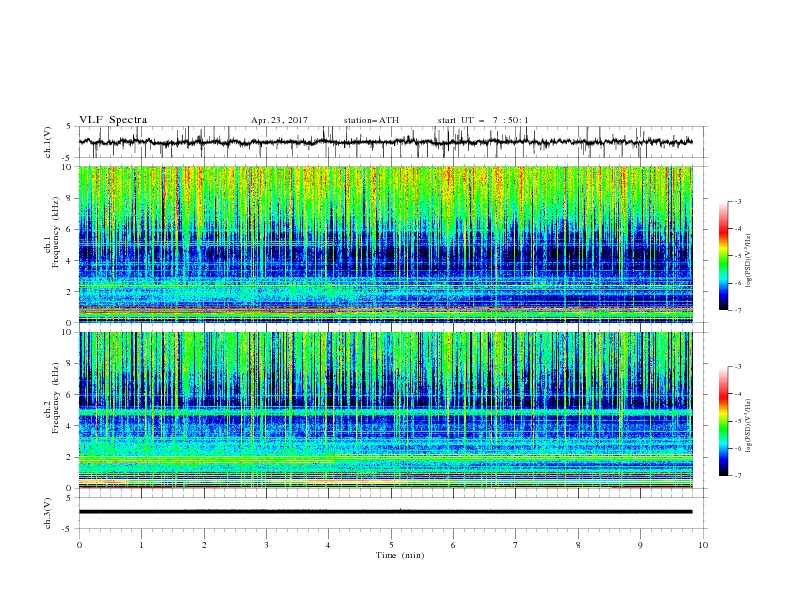Select the "start UT = 7 :50: 1" text

483,120
